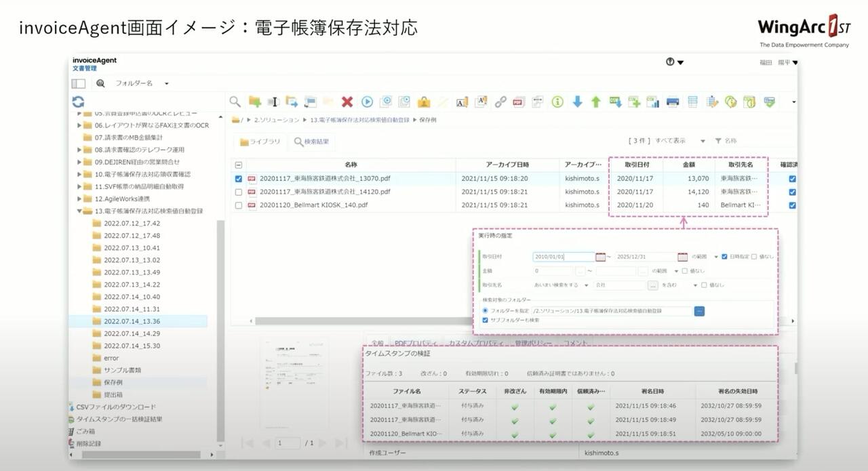Click the preview page number field
868x471 pixels.
(x=288, y=443)
